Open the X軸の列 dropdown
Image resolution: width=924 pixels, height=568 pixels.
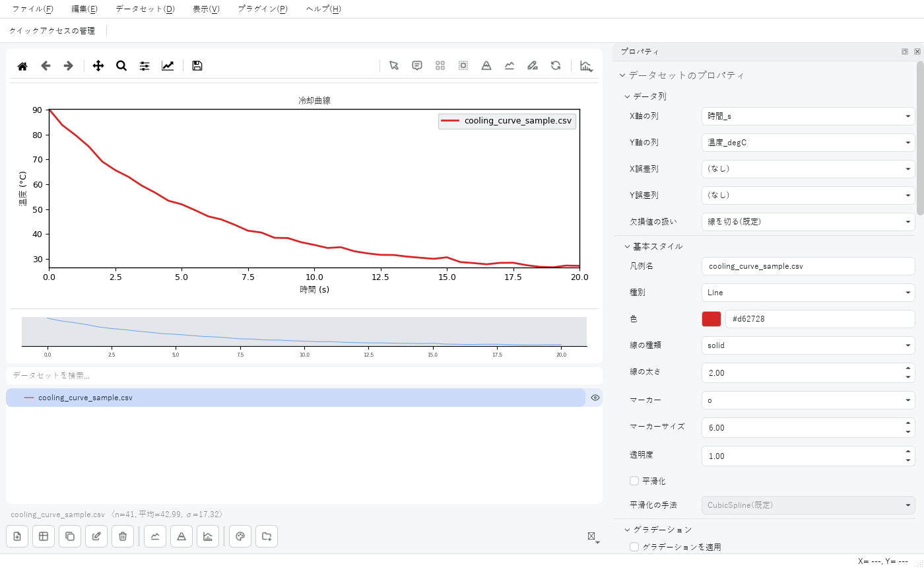pyautogui.click(x=808, y=116)
